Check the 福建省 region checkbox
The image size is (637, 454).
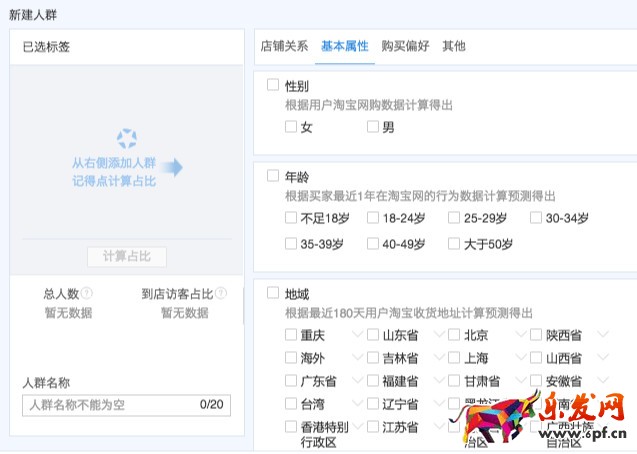(x=373, y=380)
